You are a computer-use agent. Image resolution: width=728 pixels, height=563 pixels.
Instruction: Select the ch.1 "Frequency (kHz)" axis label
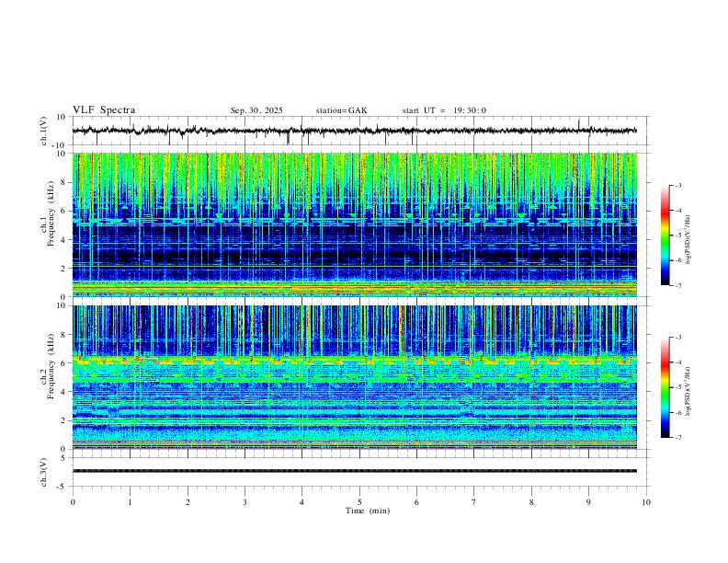click(x=51, y=213)
